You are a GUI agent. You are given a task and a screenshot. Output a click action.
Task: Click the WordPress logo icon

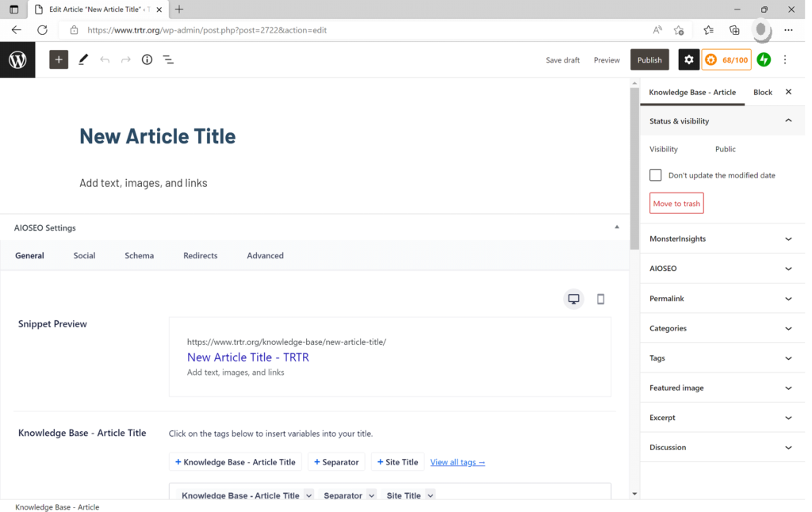coord(17,60)
